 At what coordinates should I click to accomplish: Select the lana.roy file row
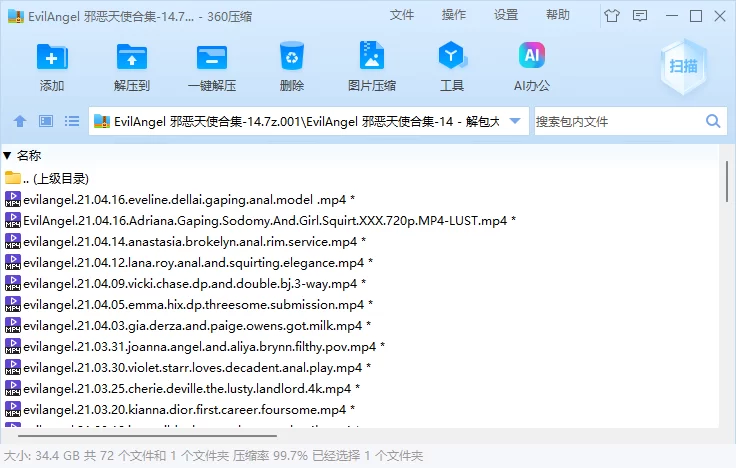360,262
